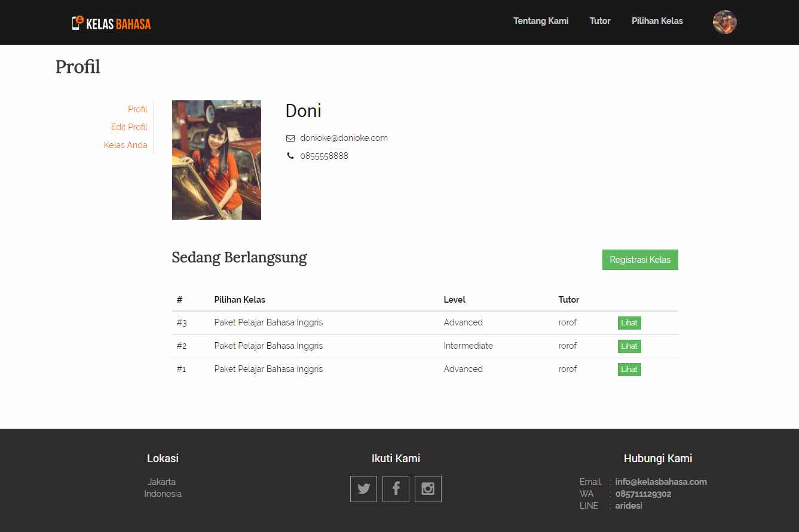This screenshot has width=799, height=532.
Task: Click the Hubungi Kami footer heading
Action: (658, 459)
